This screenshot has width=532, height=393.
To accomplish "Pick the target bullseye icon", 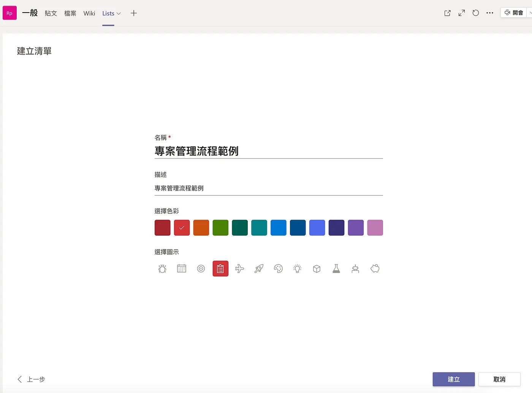I will pos(201,269).
